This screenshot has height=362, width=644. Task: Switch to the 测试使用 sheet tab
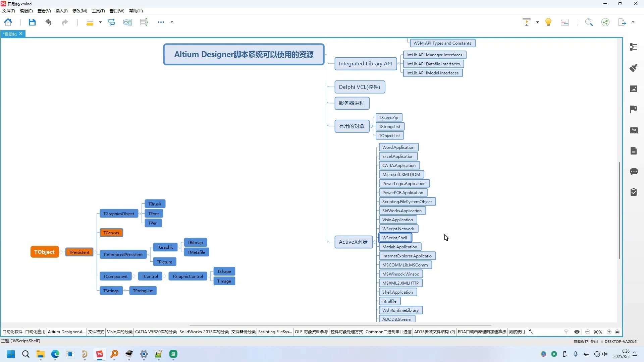point(517,332)
